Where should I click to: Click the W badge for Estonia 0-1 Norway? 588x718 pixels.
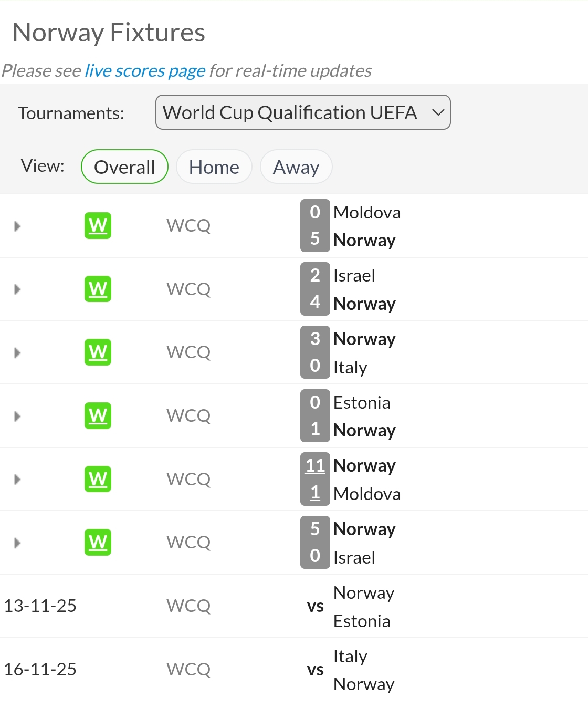[x=98, y=415]
